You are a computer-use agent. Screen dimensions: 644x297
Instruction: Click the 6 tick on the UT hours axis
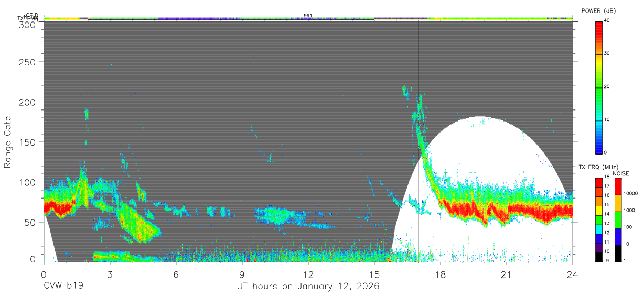(176, 274)
